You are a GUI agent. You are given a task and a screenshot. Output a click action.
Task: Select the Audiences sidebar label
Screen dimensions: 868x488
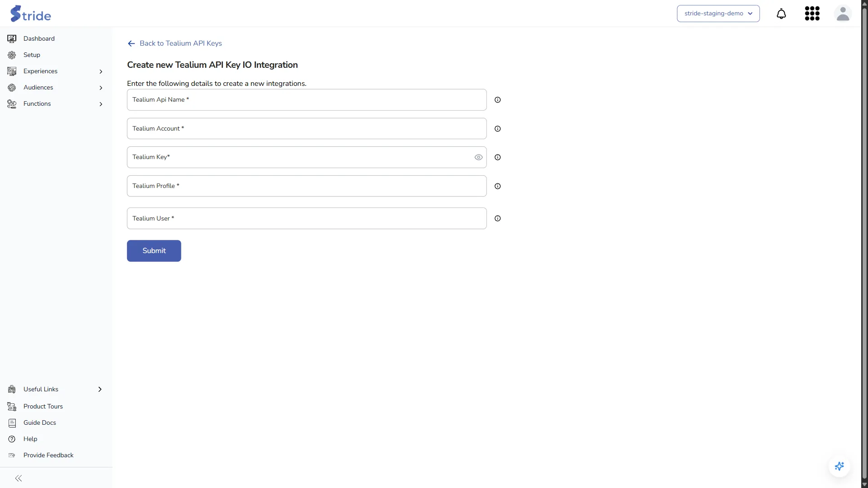coord(38,88)
